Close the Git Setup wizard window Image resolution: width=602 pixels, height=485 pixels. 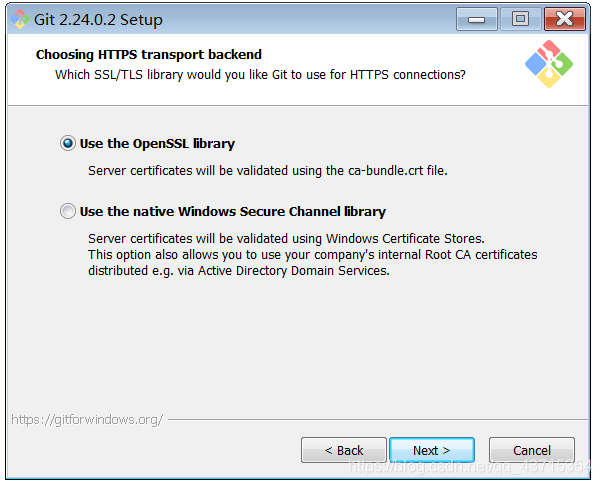coord(565,19)
